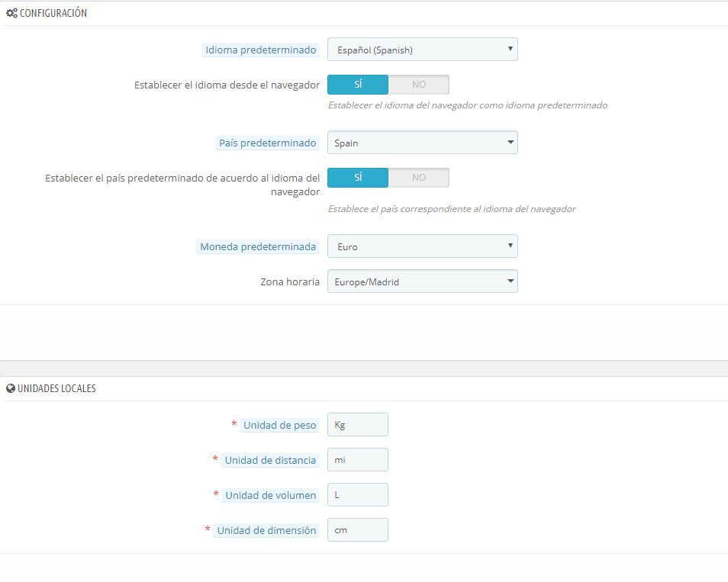Click the País predeterminado label
Image resolution: width=728 pixels, height=582 pixels.
click(267, 143)
